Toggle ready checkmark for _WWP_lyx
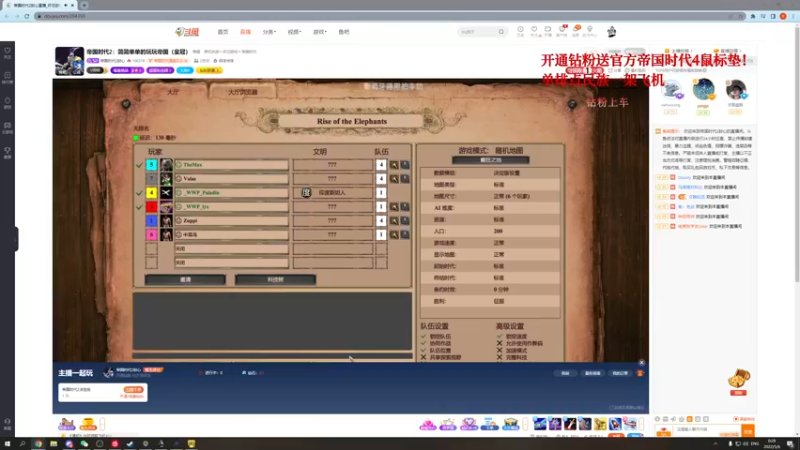800x450 pixels. pos(139,207)
